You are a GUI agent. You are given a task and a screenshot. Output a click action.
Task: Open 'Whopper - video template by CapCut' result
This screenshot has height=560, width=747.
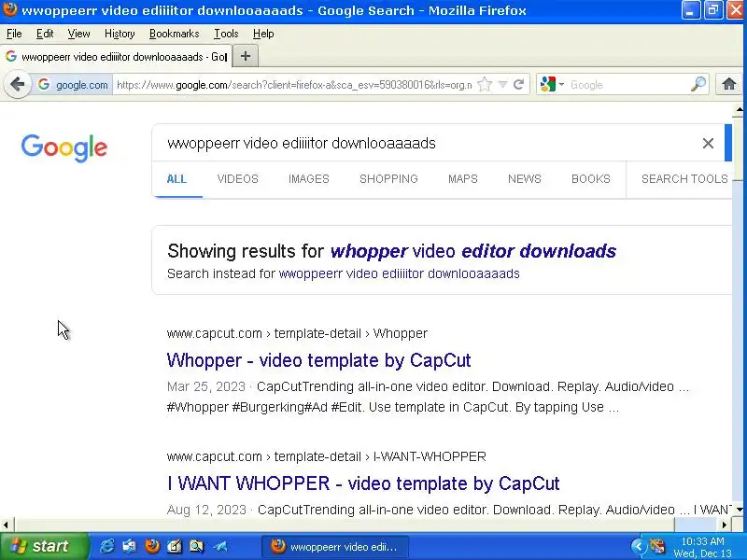(x=318, y=360)
